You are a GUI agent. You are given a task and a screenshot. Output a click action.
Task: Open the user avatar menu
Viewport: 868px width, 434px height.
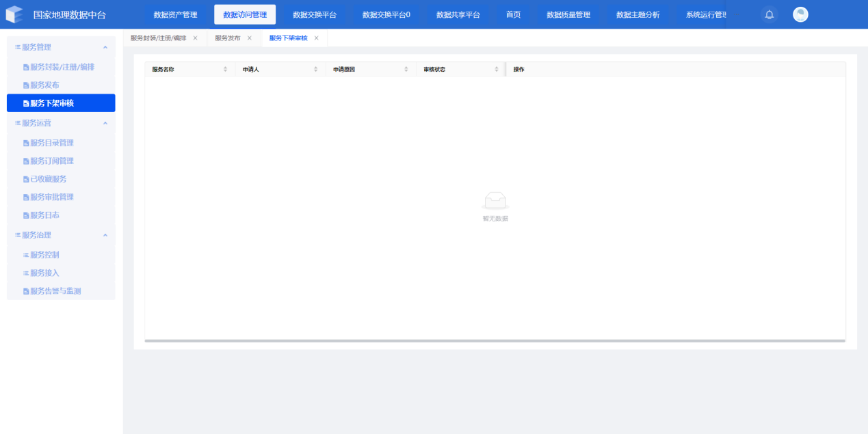[800, 14]
